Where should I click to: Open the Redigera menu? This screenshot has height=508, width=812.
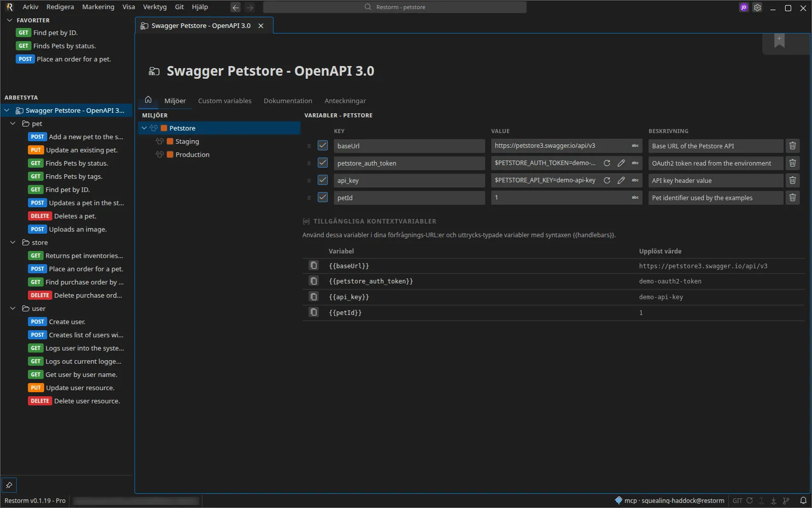coord(60,7)
